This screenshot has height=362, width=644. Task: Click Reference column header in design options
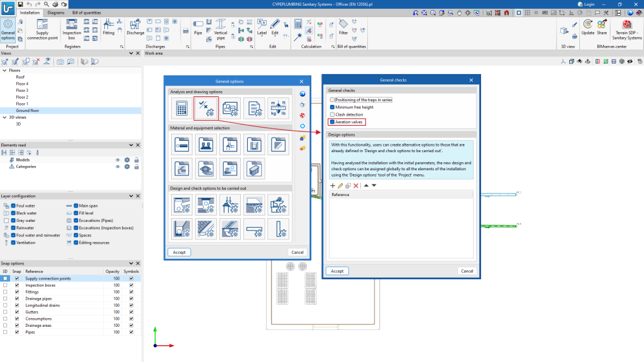point(401,195)
